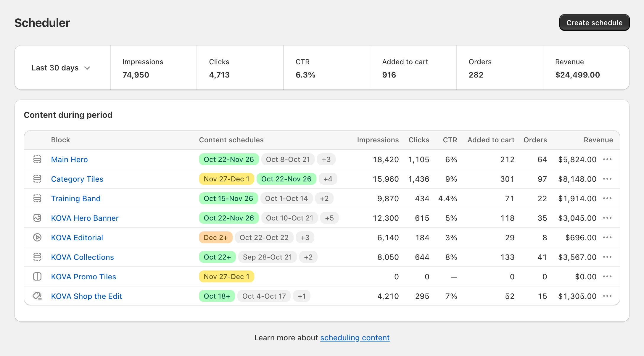Screen dimensions: 644x356
Task: Expand the +1 schedules badge for KOVA Shop the Edit
Action: [x=302, y=296]
